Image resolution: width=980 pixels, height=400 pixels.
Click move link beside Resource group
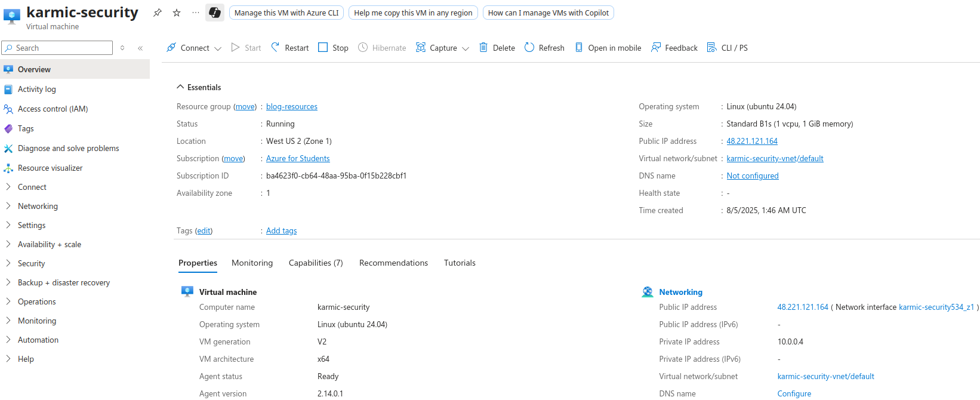click(245, 107)
